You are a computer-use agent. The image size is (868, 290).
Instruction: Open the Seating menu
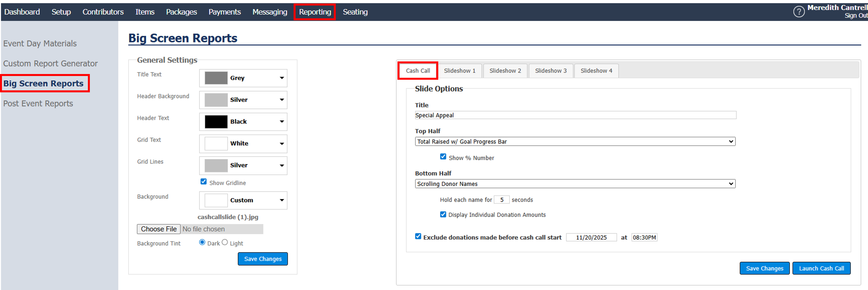tap(355, 12)
